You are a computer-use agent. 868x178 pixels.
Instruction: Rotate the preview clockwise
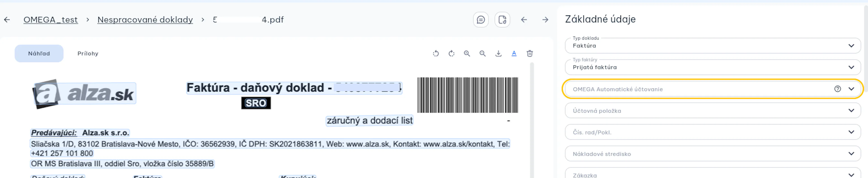pyautogui.click(x=452, y=53)
